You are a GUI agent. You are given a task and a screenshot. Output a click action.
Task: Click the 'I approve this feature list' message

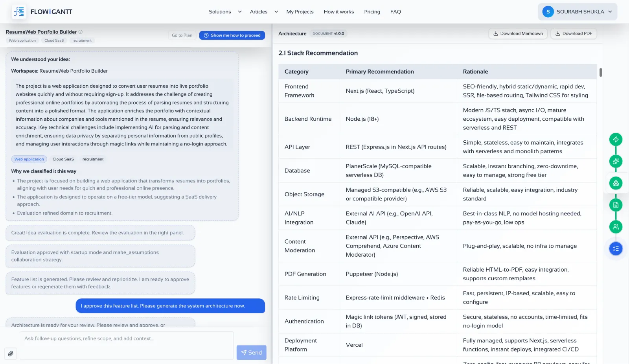coord(170,306)
